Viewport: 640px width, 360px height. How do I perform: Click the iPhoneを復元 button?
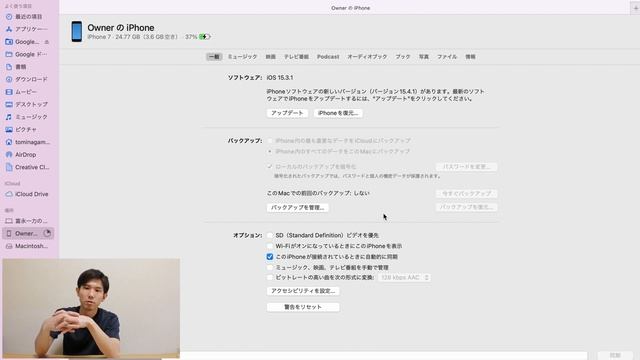(x=338, y=113)
